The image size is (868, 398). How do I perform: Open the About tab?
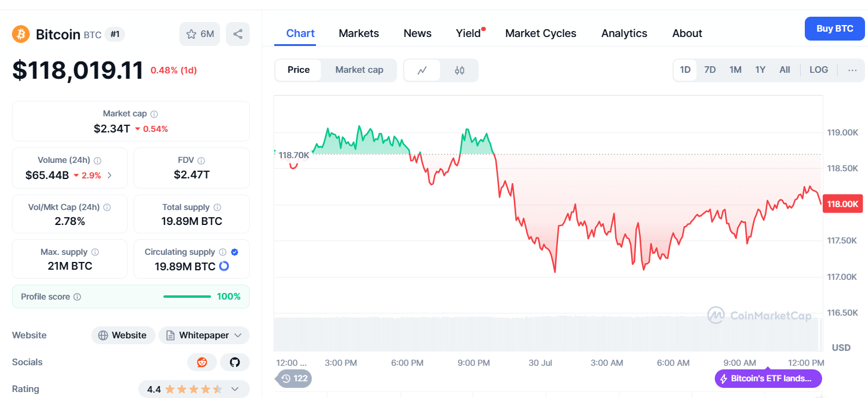coord(687,33)
